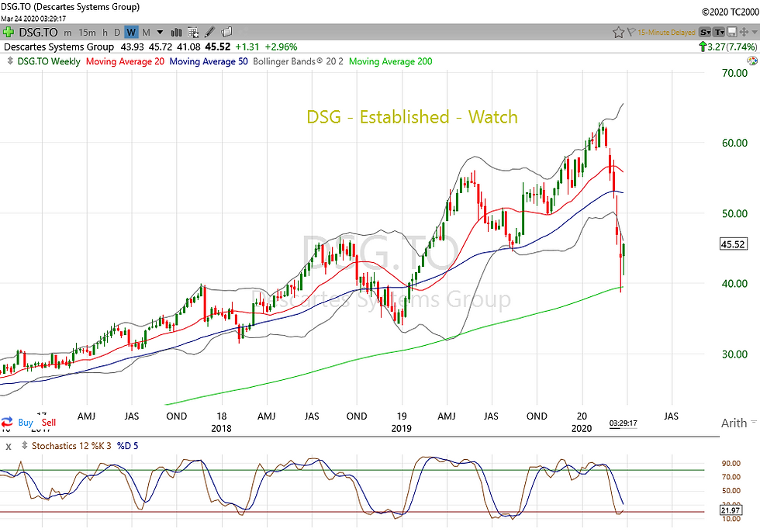
Task: Click the star favorite icon
Action: click(x=618, y=33)
